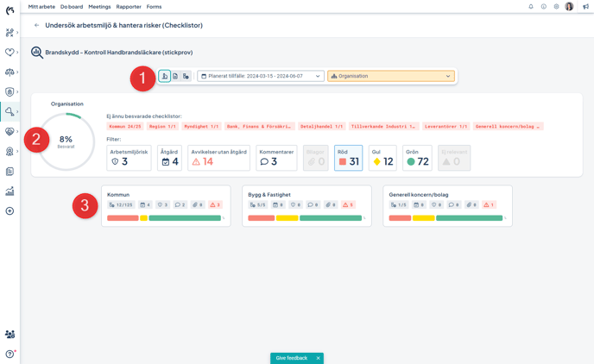Toggle the Röd filter
This screenshot has height=364, width=594.
(348, 158)
